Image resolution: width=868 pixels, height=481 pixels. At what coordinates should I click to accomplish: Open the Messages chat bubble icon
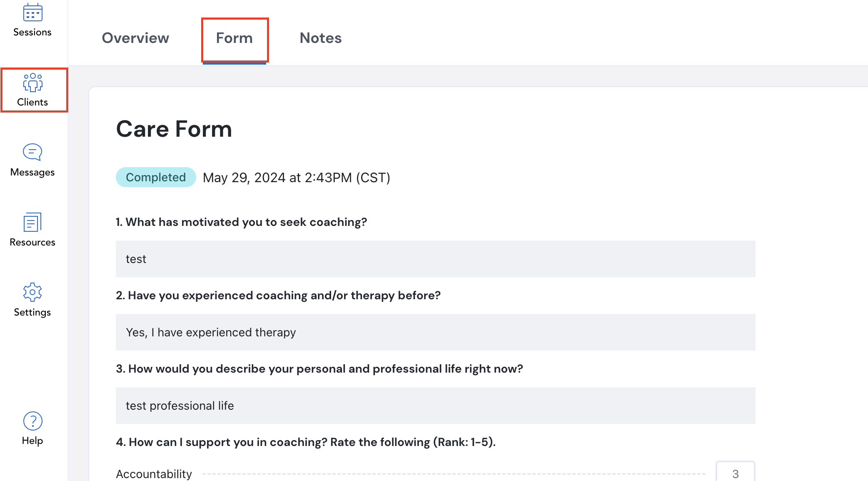[32, 152]
